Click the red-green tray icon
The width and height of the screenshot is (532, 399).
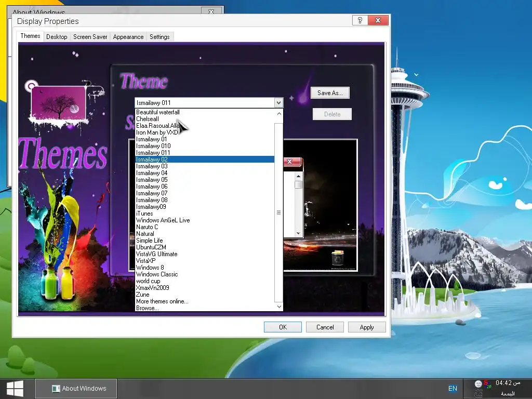pos(487,384)
